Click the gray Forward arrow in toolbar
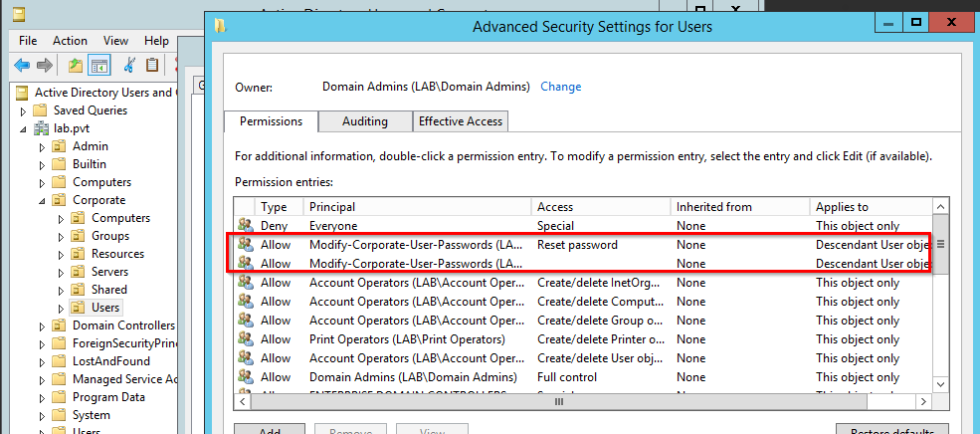 click(x=44, y=65)
